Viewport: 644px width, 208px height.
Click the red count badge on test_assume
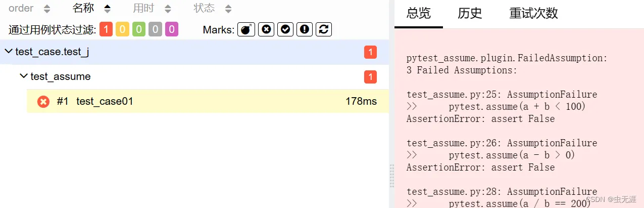370,77
